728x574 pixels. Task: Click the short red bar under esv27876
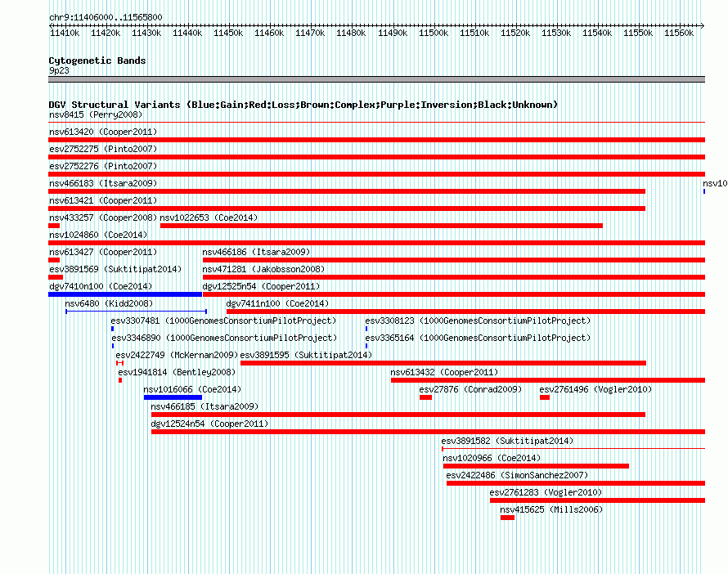tap(425, 397)
